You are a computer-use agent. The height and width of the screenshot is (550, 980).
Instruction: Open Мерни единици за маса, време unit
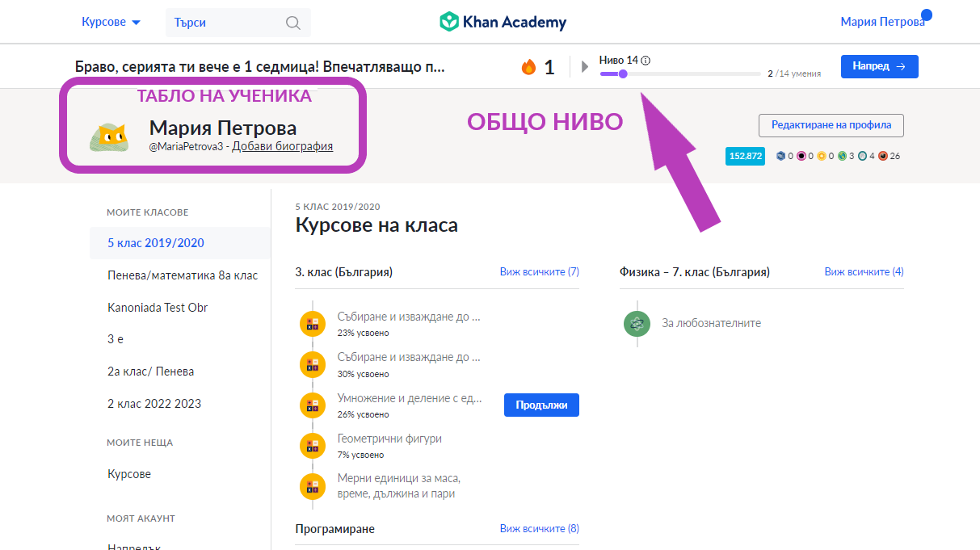[x=399, y=486]
